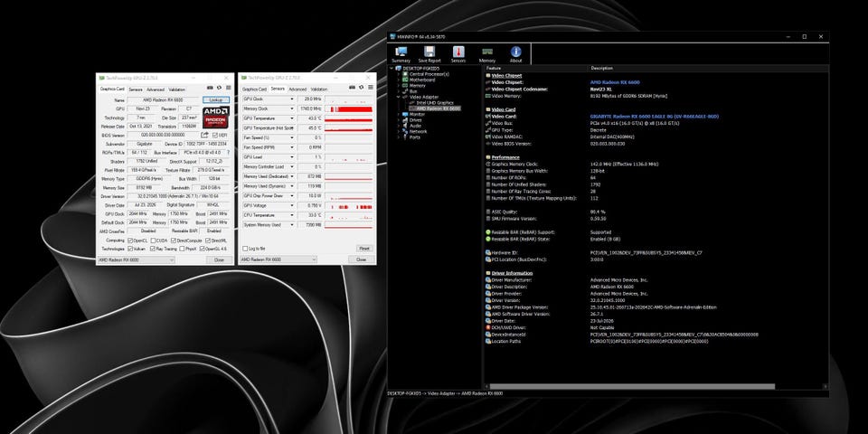
Task: Click the horizontal scrollbar in HWiNFO details pane
Action: [x=631, y=386]
